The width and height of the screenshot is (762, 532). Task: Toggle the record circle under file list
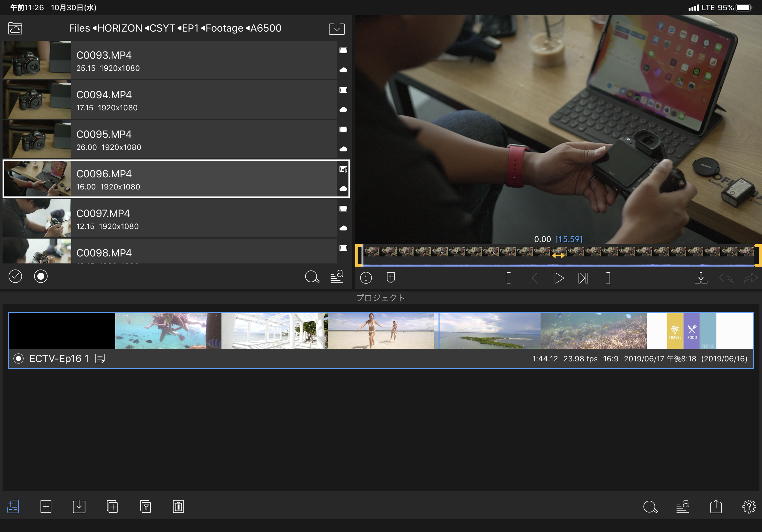tap(41, 276)
